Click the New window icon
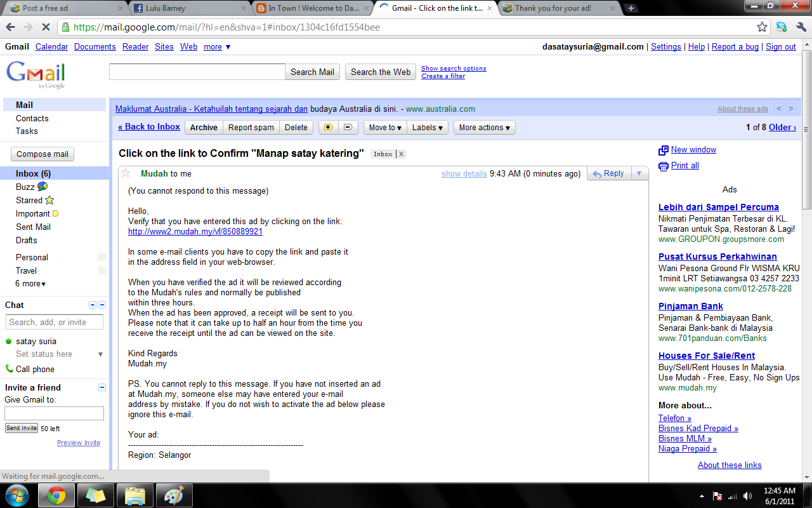 (x=664, y=150)
